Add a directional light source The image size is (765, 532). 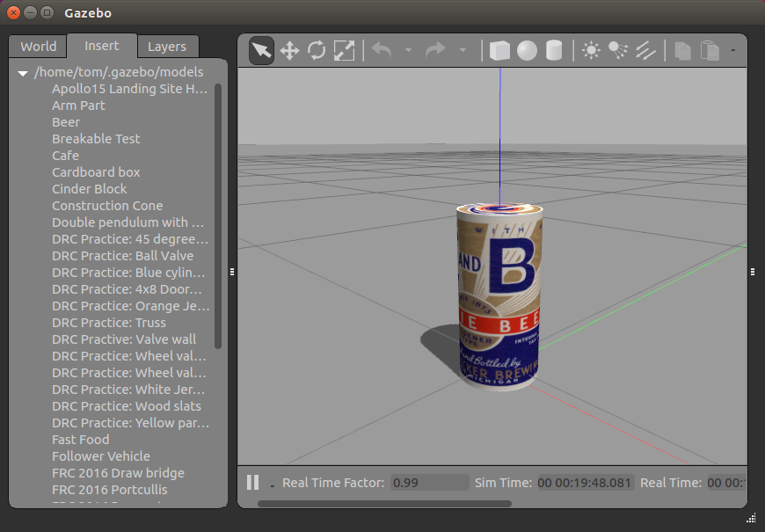tap(645, 51)
